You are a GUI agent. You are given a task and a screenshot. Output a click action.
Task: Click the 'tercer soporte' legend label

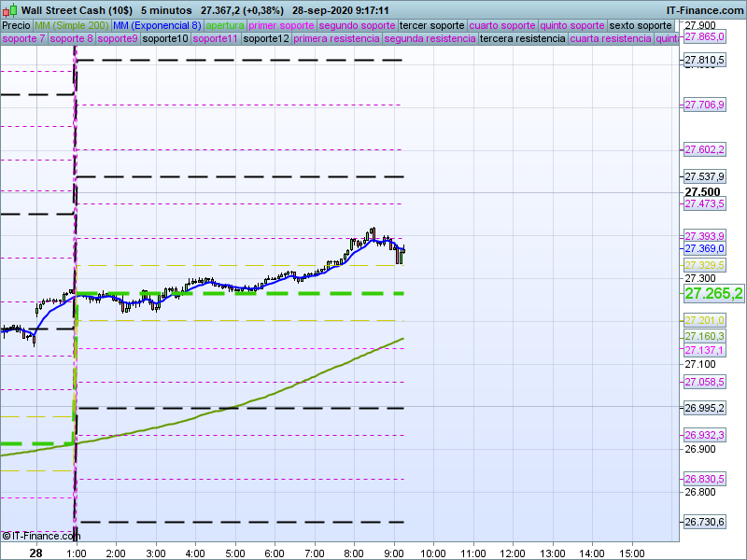pos(430,25)
